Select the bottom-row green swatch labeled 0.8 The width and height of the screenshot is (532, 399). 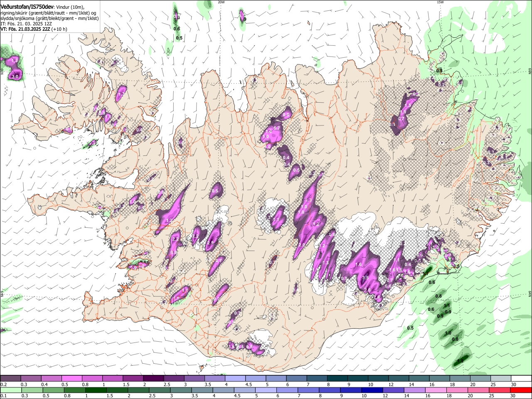(74, 390)
